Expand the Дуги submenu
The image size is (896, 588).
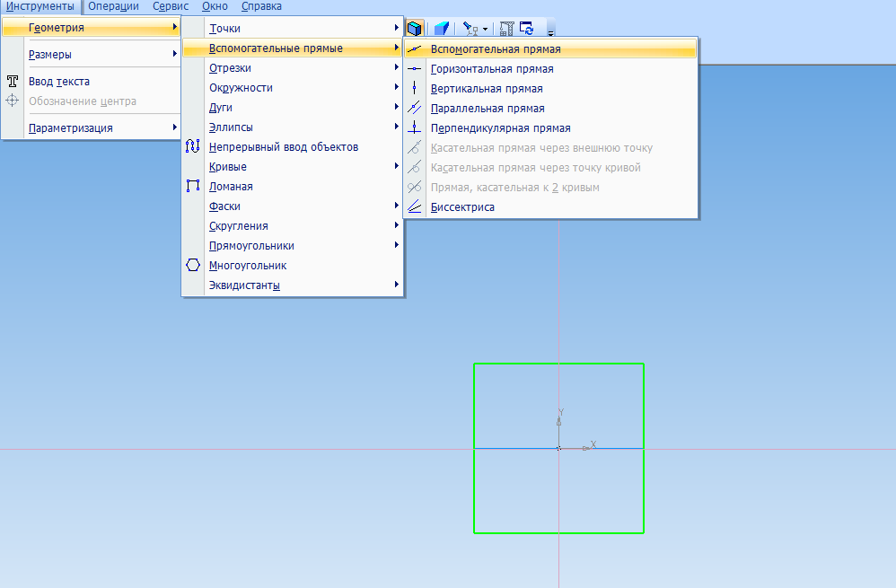293,108
